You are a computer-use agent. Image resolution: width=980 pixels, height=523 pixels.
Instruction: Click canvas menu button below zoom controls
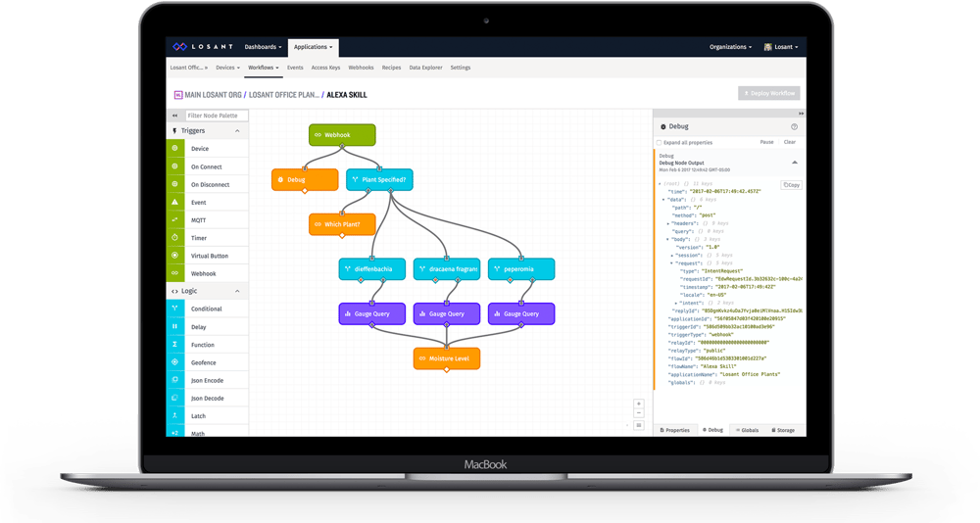tap(639, 425)
